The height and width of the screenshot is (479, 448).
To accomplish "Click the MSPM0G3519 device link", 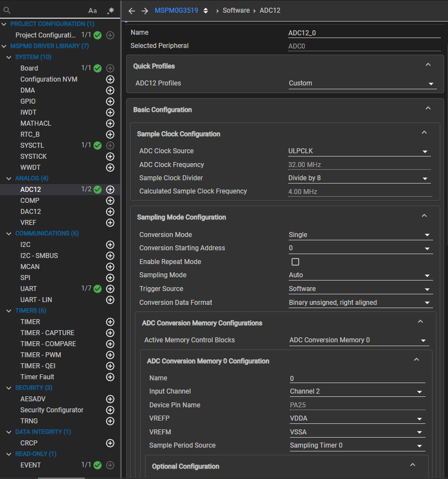I will [x=176, y=10].
